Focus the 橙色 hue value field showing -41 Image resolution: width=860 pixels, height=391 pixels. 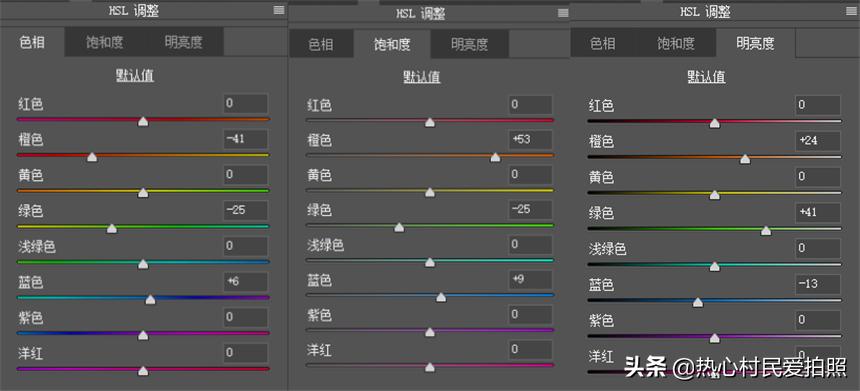[246, 139]
